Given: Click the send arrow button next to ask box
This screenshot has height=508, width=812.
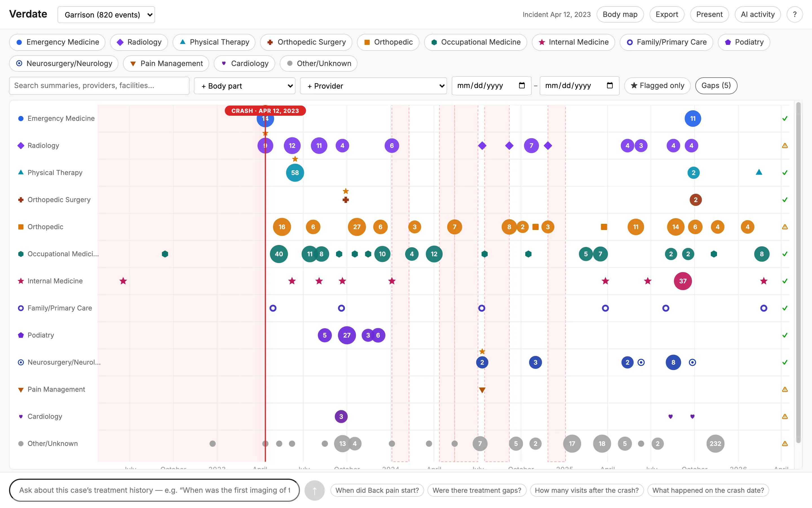Looking at the screenshot, I should pyautogui.click(x=314, y=491).
